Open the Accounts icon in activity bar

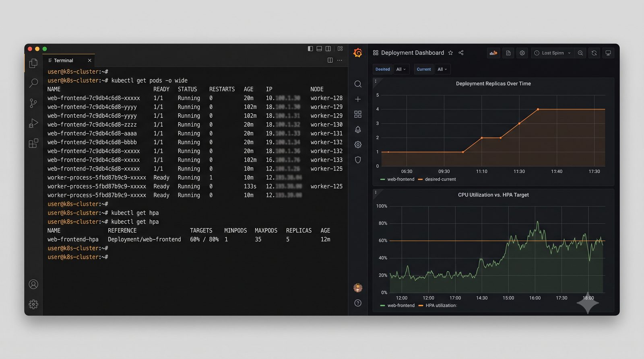tap(33, 284)
